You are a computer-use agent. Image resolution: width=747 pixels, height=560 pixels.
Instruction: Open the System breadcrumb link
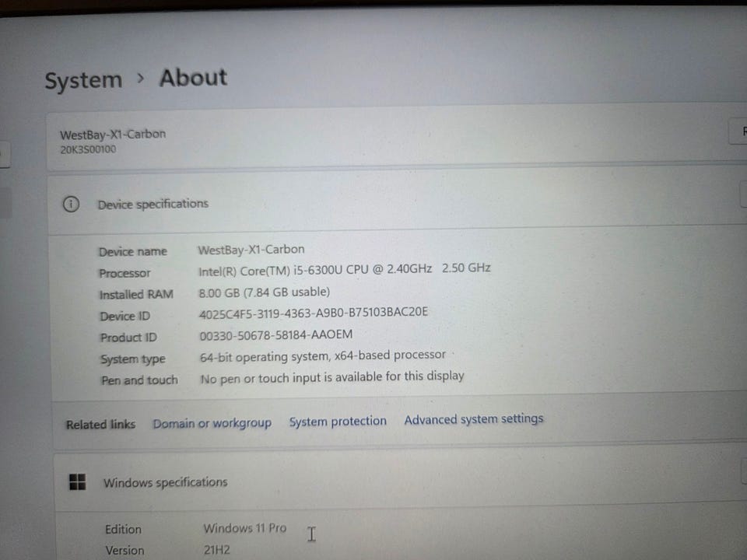83,80
